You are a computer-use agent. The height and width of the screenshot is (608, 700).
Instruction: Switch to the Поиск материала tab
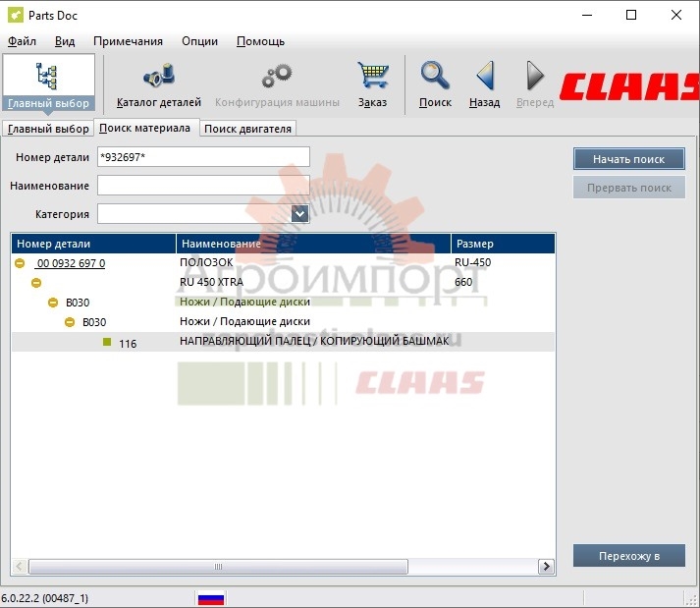144,128
